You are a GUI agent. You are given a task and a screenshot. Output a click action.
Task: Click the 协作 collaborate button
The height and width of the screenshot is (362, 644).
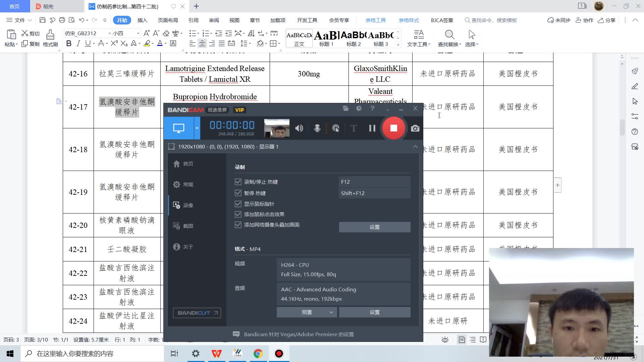pyautogui.click(x=584, y=20)
